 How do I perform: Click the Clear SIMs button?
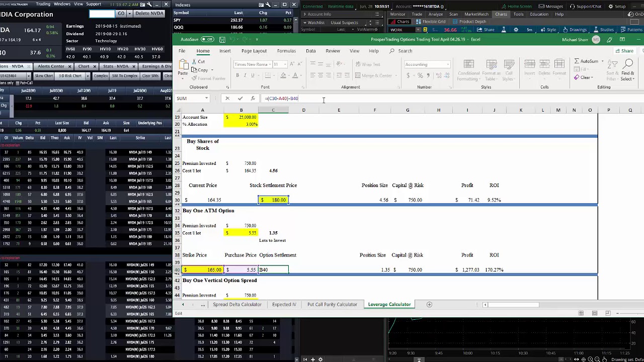click(x=150, y=76)
